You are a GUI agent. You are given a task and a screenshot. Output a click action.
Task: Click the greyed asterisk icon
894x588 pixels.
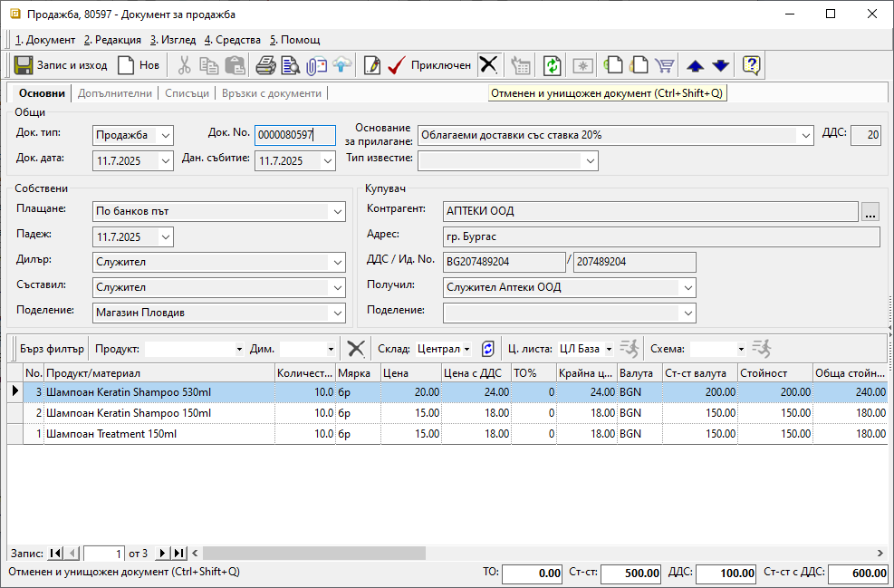(x=582, y=65)
